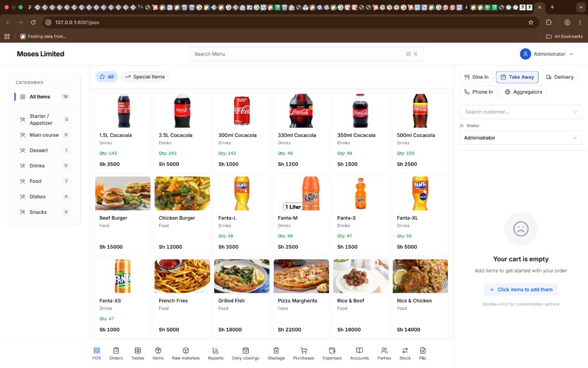Add the Fanta-XL item
Image resolution: width=588 pixels, height=368 pixels.
click(x=420, y=216)
